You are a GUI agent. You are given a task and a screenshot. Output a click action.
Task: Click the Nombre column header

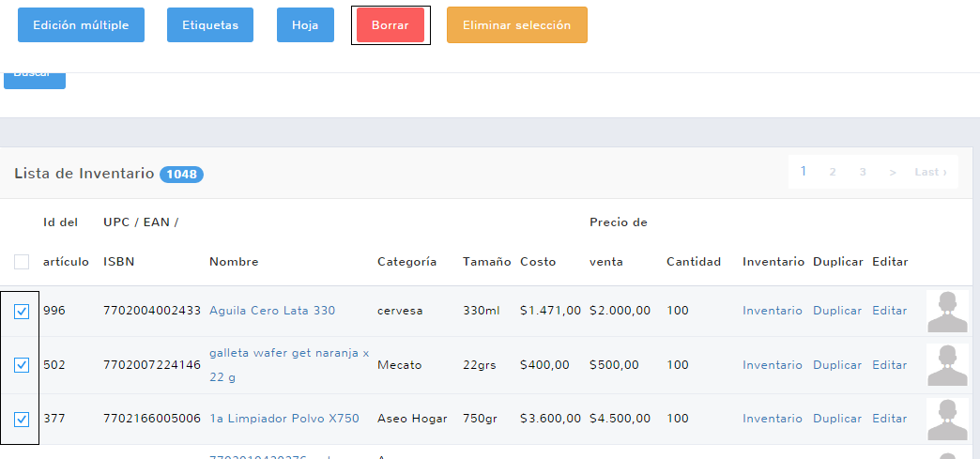234,262
